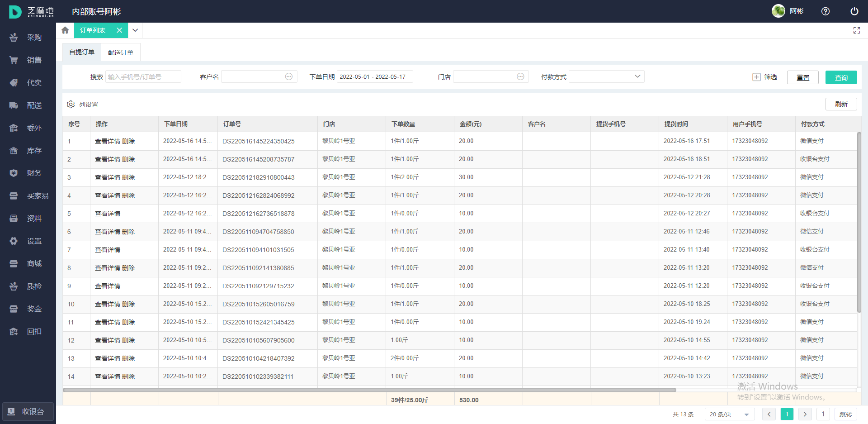This screenshot has height=424, width=868.
Task: View details of order DS220512162736518878
Action: click(108, 214)
